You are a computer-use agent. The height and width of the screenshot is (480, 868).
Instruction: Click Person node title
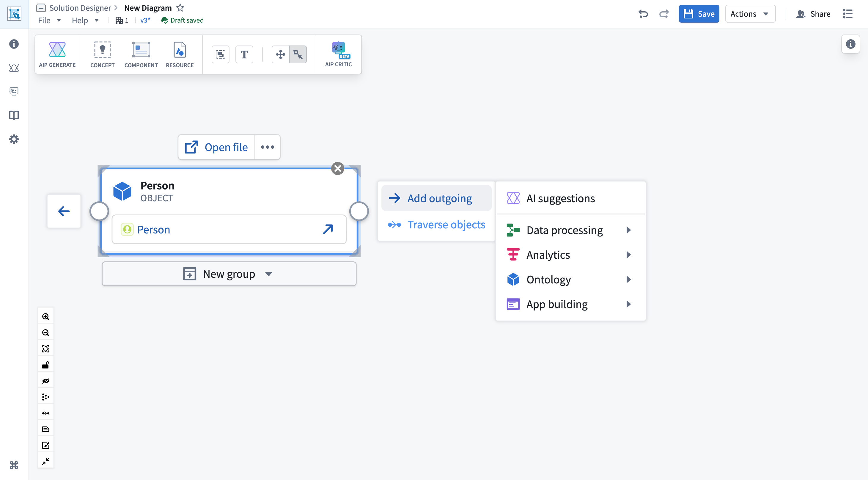(157, 185)
